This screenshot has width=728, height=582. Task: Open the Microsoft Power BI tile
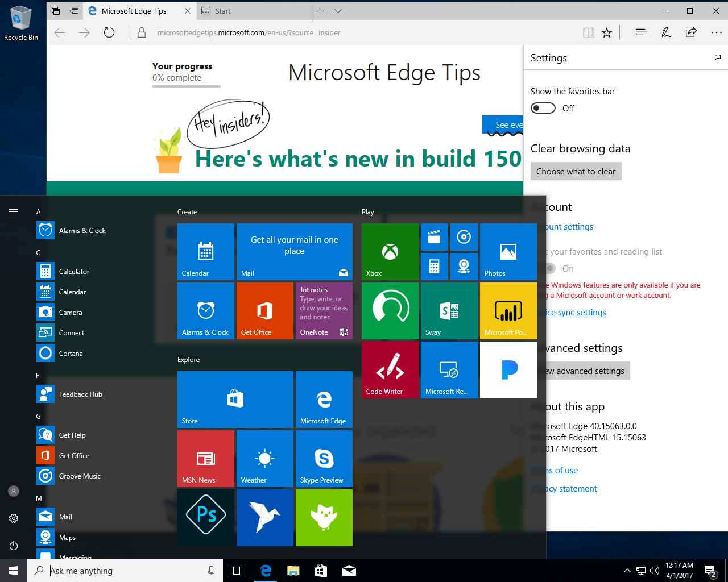(x=508, y=311)
